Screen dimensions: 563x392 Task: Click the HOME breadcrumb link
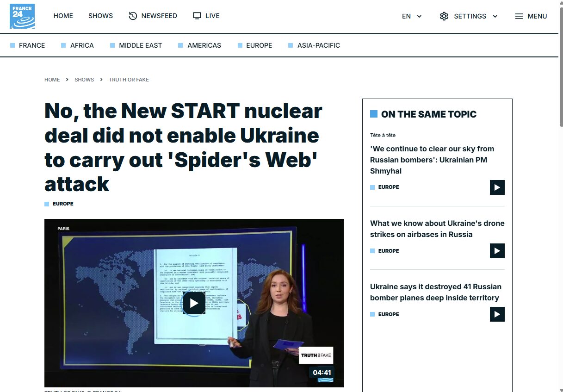coord(52,80)
